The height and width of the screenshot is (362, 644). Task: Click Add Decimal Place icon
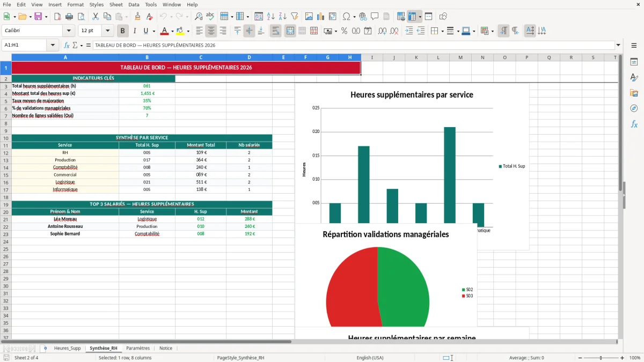click(382, 31)
